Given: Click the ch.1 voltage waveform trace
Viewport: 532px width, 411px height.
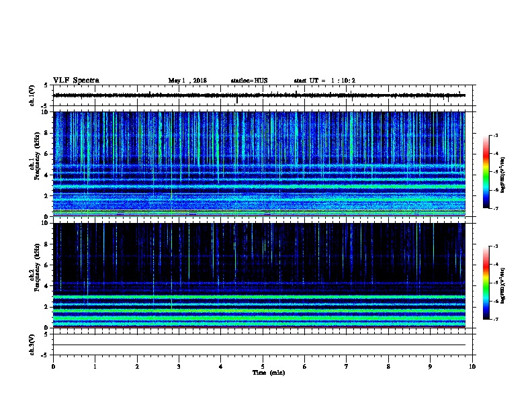Looking at the screenshot, I should point(259,95).
